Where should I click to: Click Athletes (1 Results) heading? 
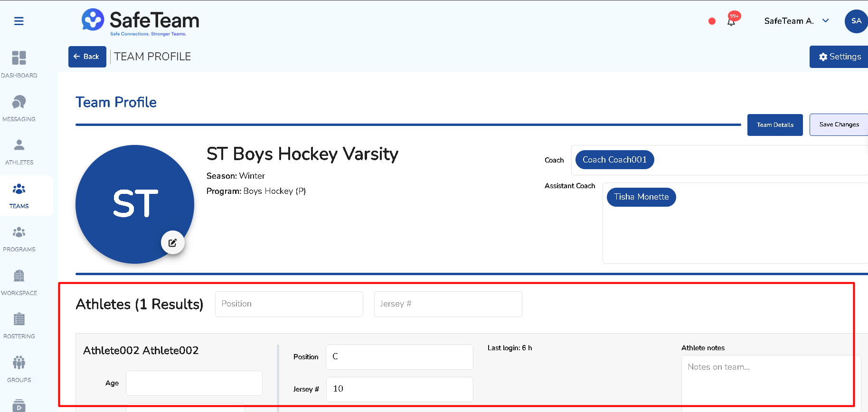point(140,304)
